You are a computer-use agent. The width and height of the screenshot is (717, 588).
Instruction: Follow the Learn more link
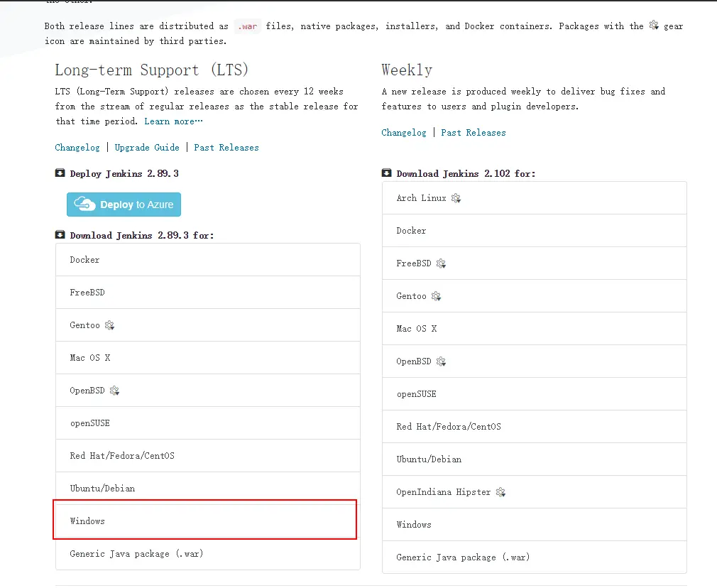coord(173,121)
